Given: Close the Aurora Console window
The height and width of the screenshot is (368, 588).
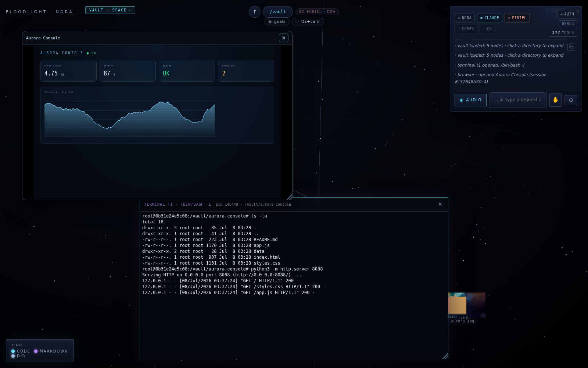Looking at the screenshot, I should pos(284,38).
